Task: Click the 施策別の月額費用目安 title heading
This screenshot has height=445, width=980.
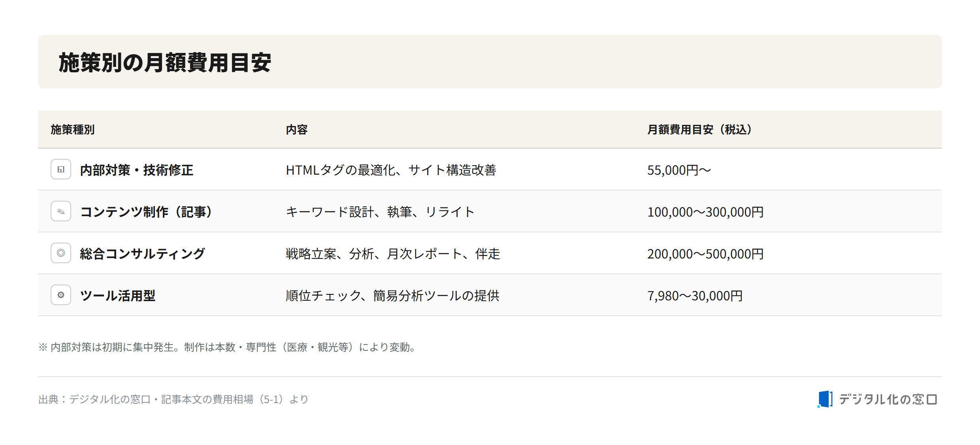Action: 165,62
